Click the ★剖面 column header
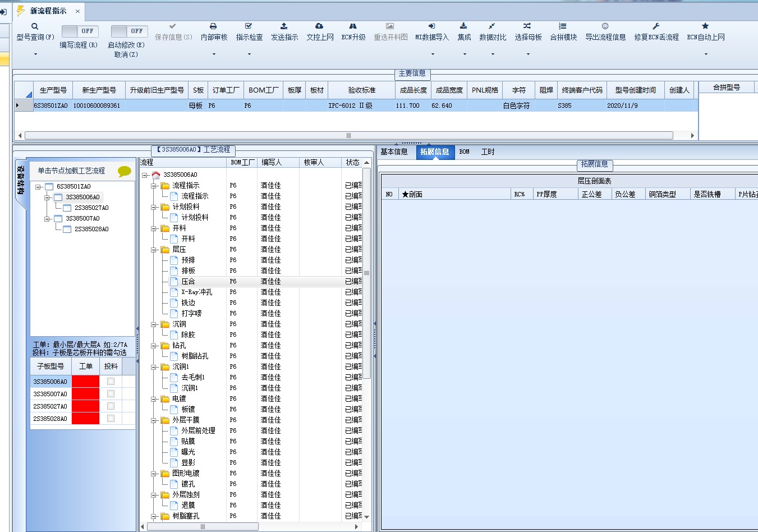Screen dimensions: 758x532 coord(455,194)
